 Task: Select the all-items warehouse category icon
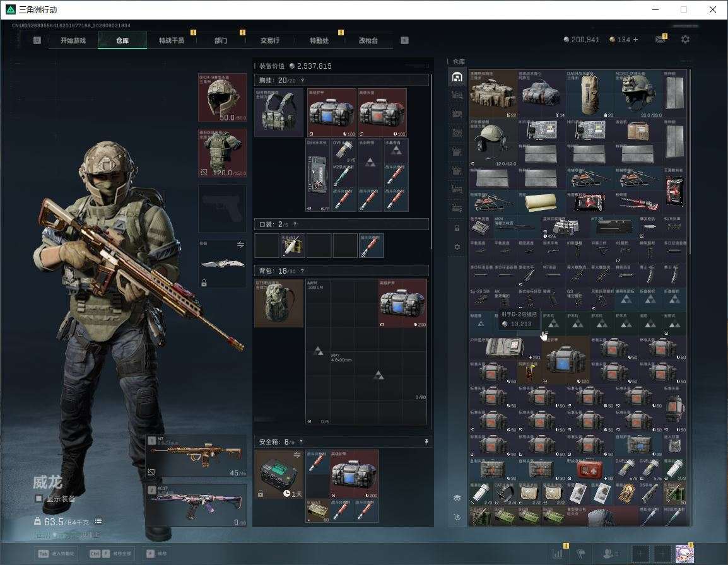[x=457, y=77]
